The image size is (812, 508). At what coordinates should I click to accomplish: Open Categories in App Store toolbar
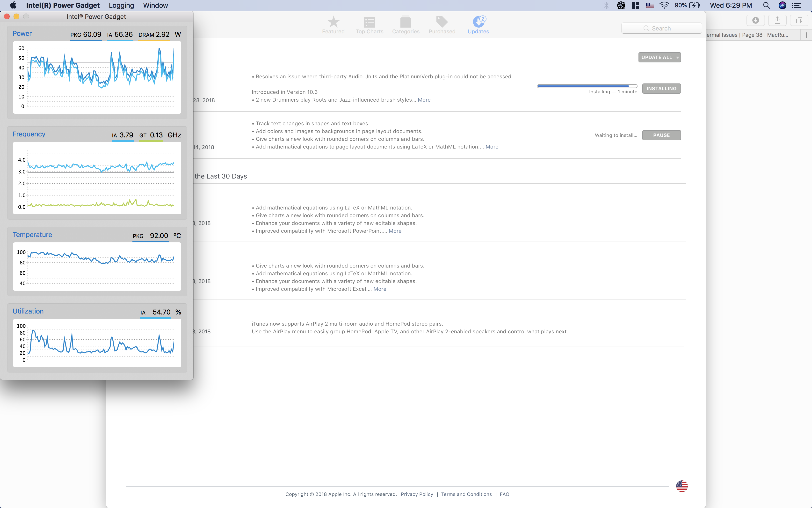406,25
